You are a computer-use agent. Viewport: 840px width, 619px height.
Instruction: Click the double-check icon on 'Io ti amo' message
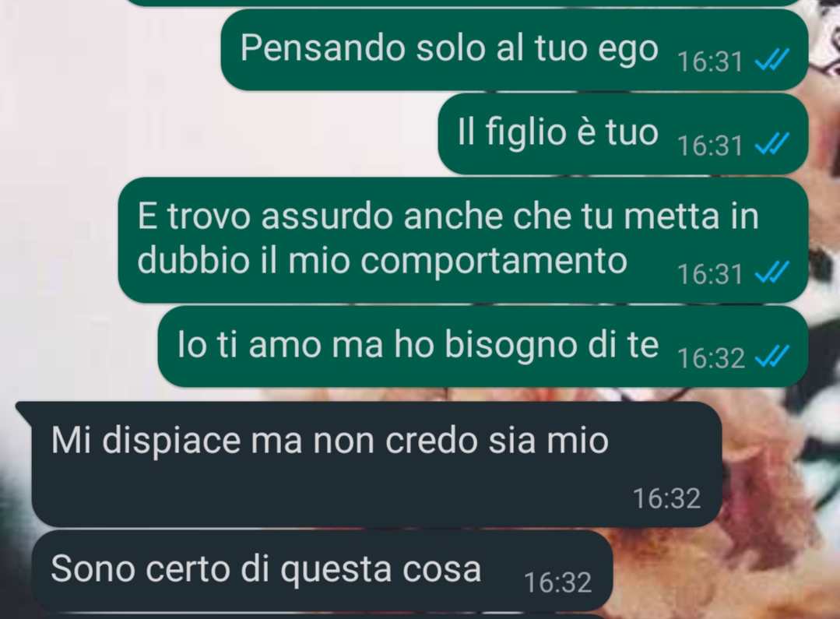(772, 357)
